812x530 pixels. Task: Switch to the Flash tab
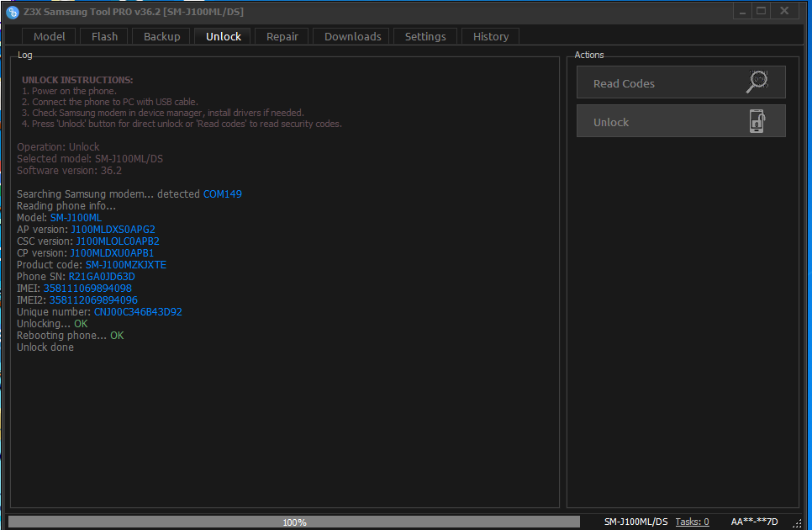[x=104, y=37]
